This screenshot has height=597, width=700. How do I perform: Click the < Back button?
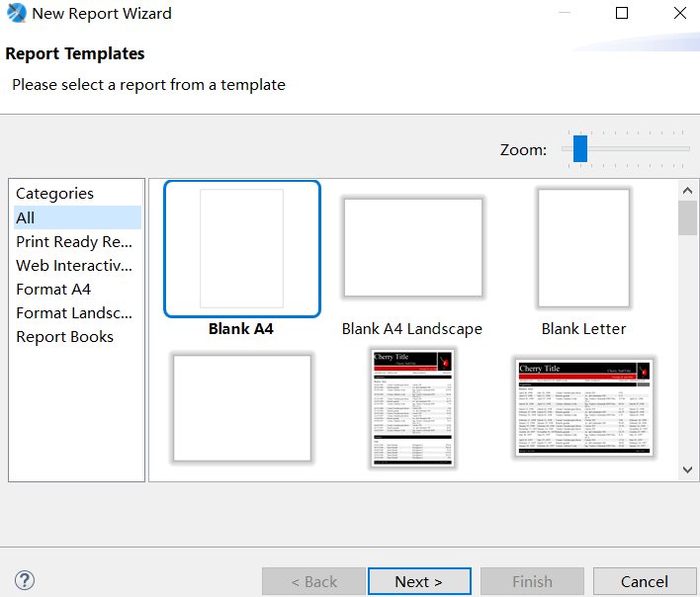click(x=313, y=581)
